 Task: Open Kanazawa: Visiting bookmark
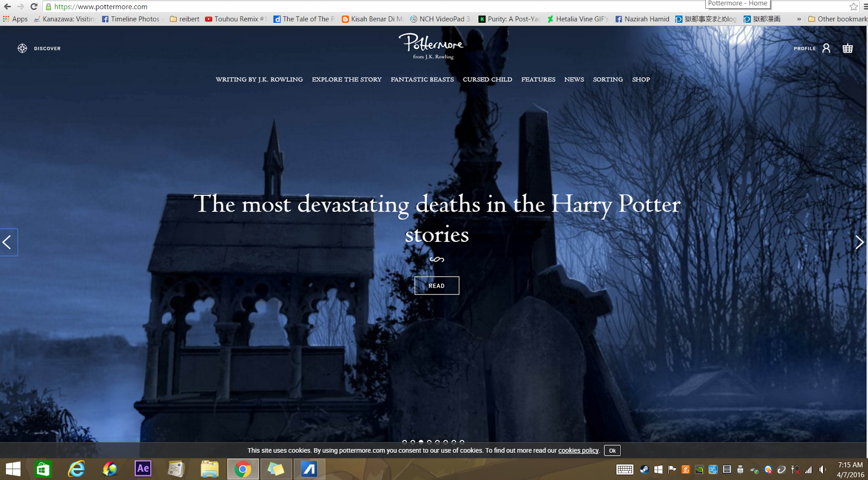[x=64, y=19]
